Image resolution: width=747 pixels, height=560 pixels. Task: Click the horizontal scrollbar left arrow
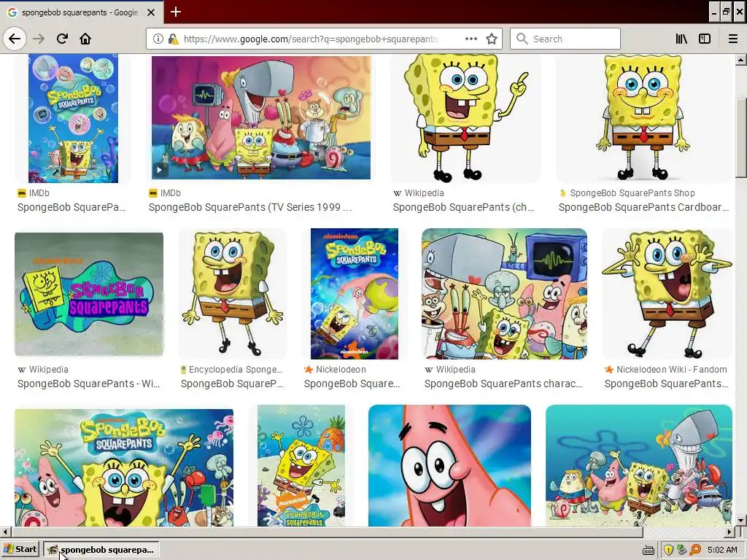(x=5, y=532)
